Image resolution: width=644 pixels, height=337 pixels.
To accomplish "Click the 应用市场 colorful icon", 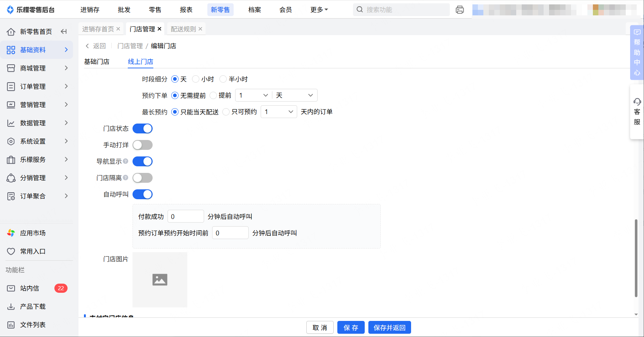I will [11, 233].
